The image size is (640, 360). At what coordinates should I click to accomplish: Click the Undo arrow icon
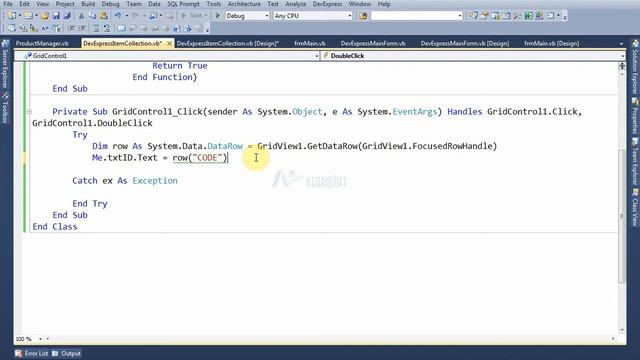point(118,16)
